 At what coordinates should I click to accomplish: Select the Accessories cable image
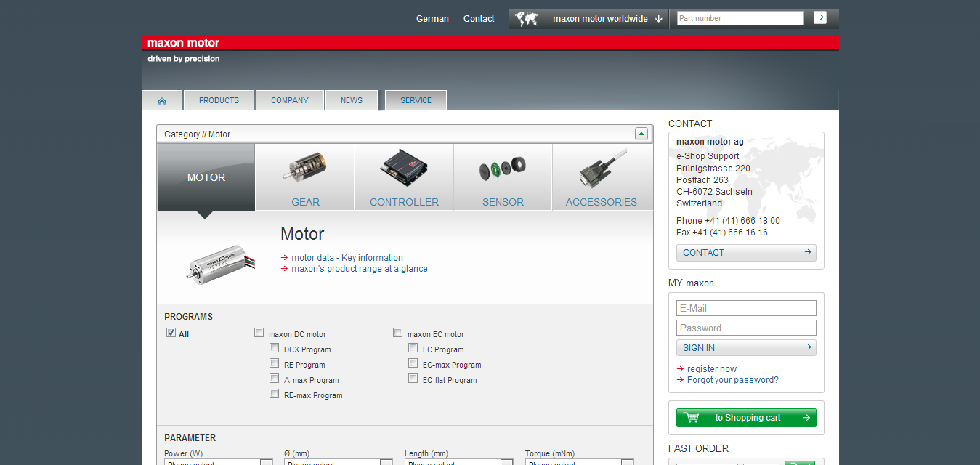coord(602,170)
